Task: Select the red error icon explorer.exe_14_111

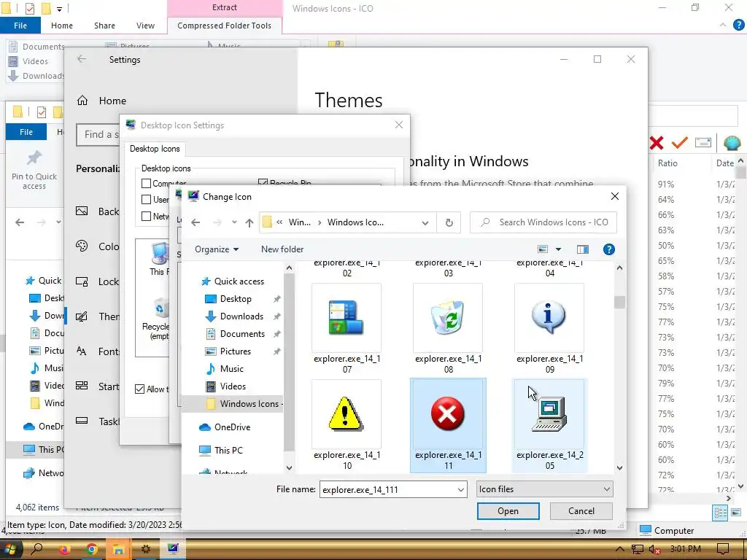Action: coord(448,425)
